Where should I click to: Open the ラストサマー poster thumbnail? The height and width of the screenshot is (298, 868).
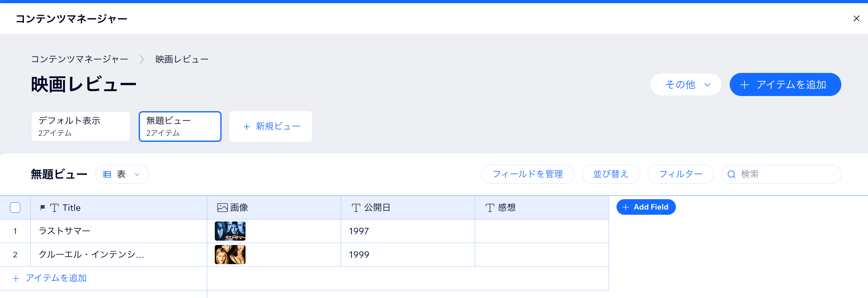[230, 231]
